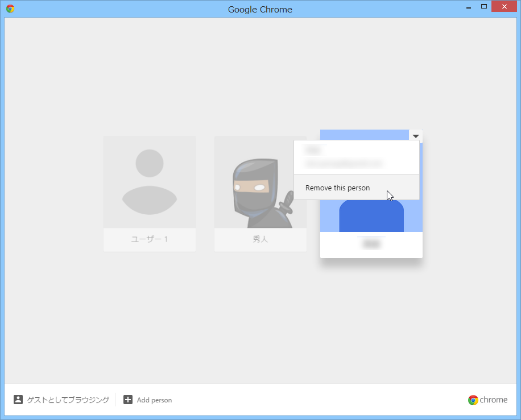Viewport: 521px width, 420px height.
Task: Click the Chrome icon in the title bar
Action: point(9,9)
